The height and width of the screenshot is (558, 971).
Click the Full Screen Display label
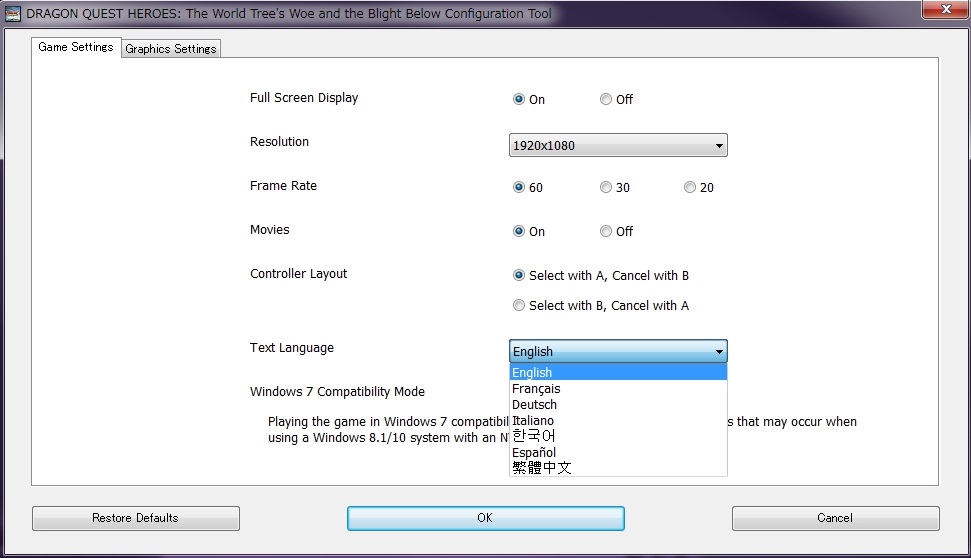304,98
